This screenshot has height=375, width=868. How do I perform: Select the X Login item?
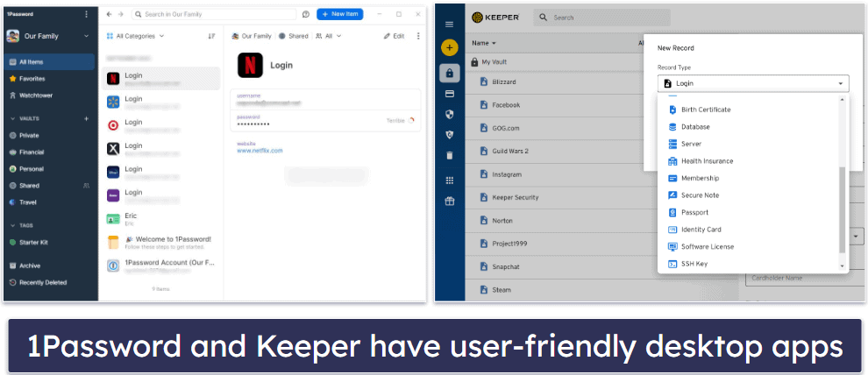click(161, 148)
